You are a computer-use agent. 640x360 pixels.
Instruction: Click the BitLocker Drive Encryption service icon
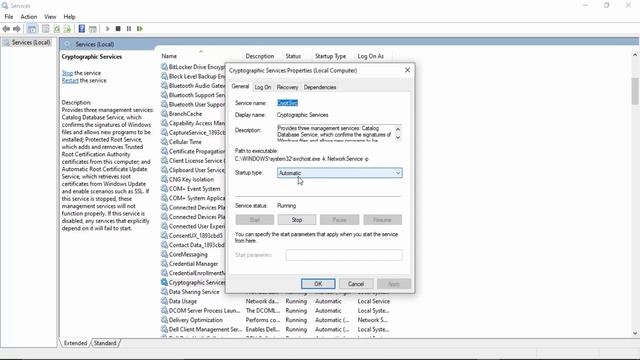(164, 67)
